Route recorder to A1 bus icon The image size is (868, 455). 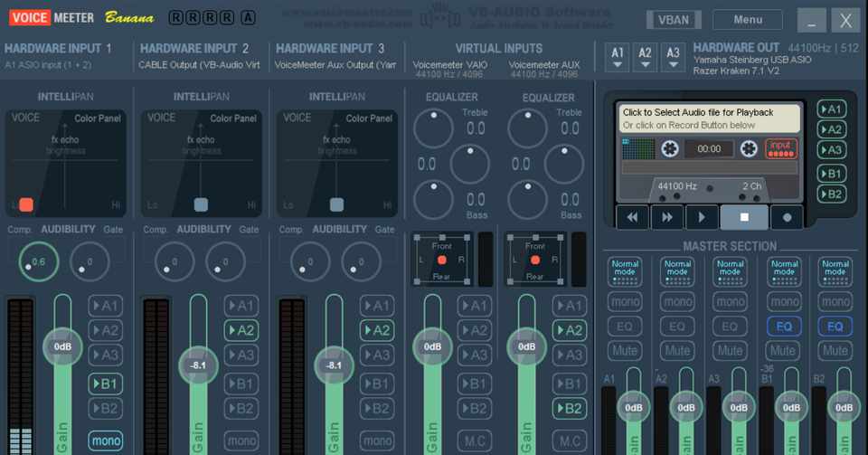(x=832, y=109)
